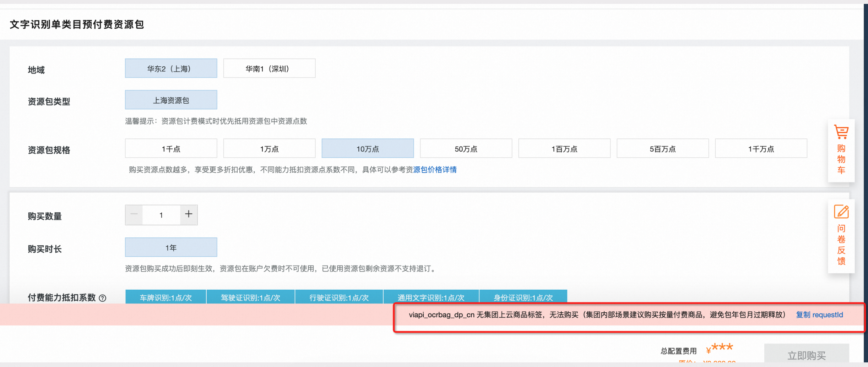
Task: Click the 总配置费用 label
Action: (x=678, y=351)
